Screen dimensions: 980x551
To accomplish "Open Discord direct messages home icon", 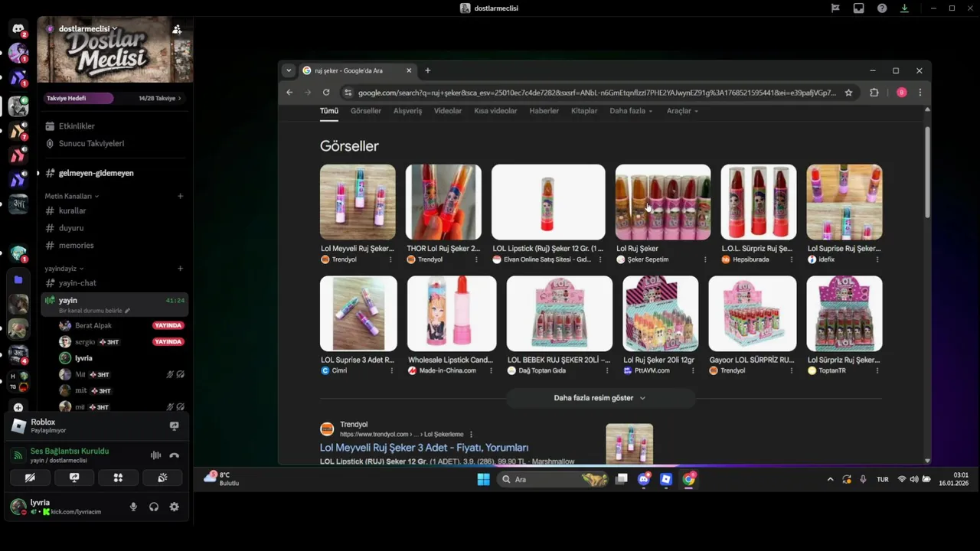I will coord(18,29).
